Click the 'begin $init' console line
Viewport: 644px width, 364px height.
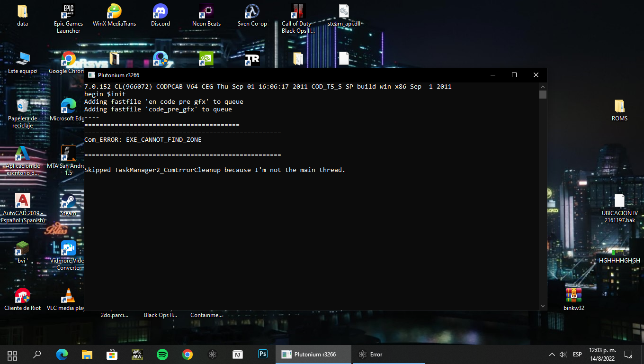[105, 94]
